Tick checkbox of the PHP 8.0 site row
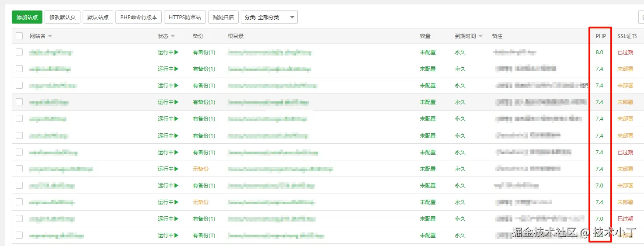 click(x=19, y=52)
